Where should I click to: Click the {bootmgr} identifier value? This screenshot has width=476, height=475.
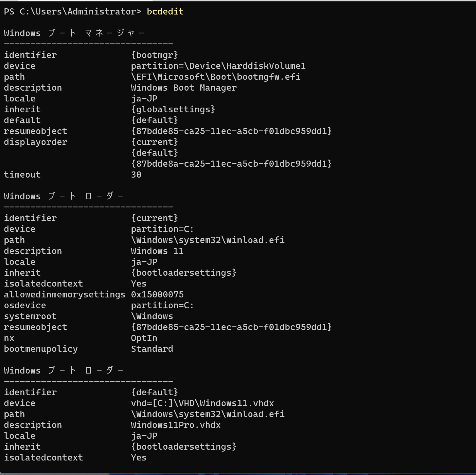point(154,55)
